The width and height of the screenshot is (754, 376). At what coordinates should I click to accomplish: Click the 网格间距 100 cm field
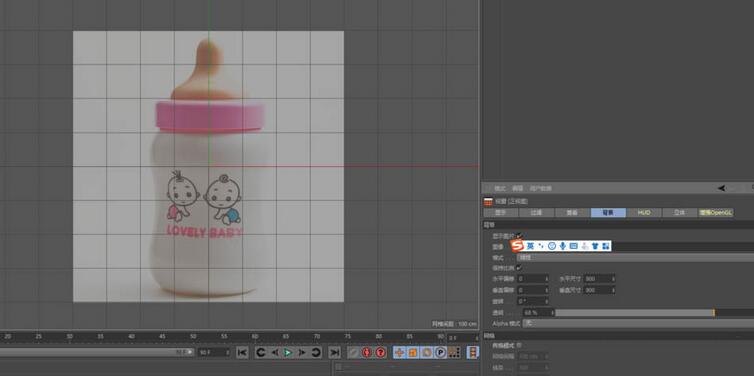533,357
